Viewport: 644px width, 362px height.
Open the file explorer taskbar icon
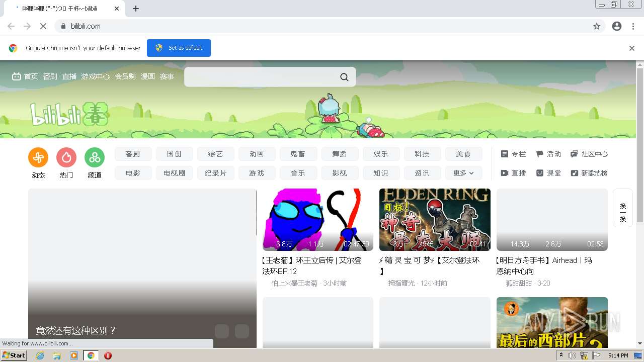(x=57, y=355)
